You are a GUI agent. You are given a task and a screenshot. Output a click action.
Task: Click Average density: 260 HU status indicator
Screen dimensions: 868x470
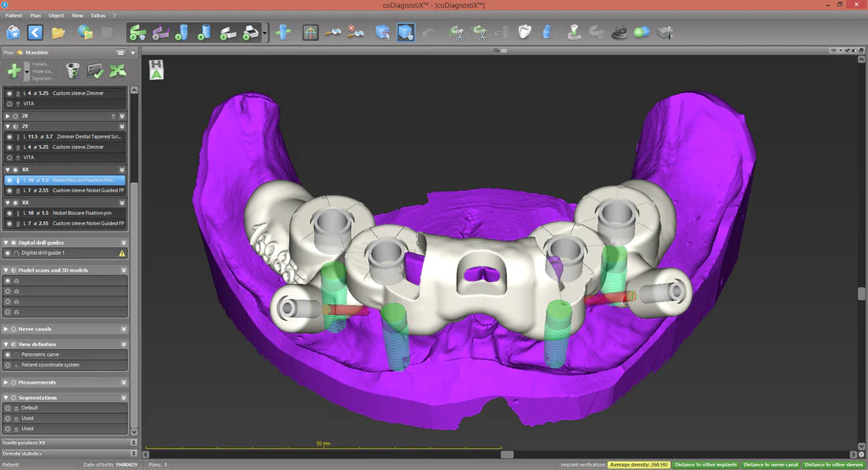[x=639, y=465]
